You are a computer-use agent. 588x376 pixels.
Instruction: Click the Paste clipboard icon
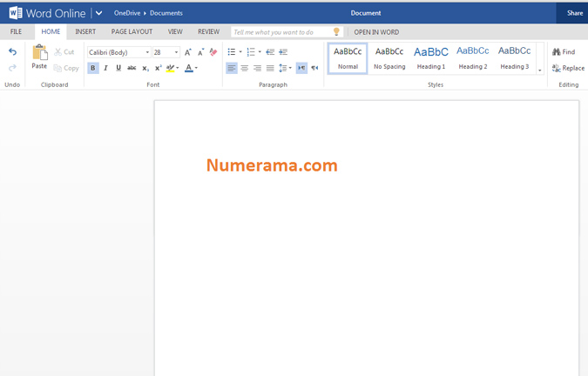[x=39, y=54]
